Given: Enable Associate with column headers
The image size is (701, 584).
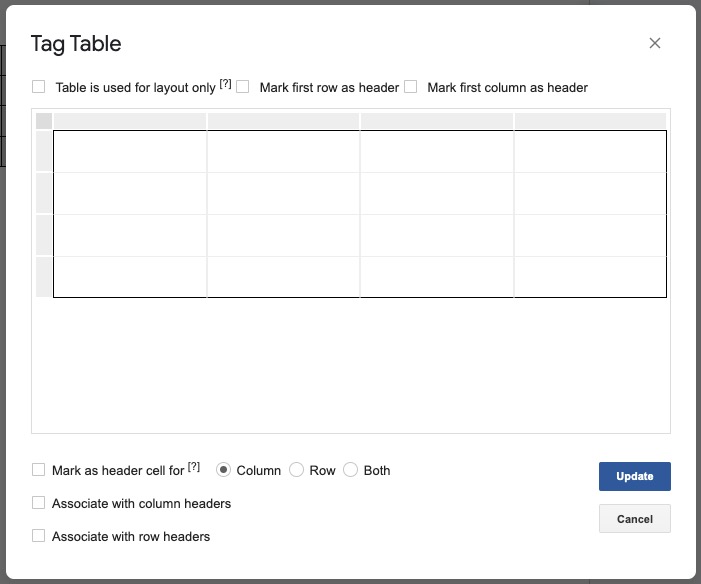Looking at the screenshot, I should tap(38, 503).
